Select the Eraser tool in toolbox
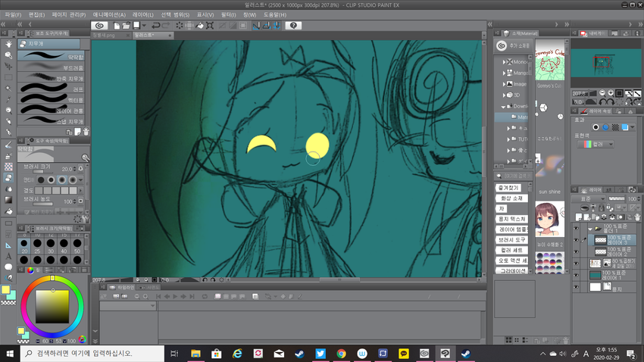644x362 pixels. (8, 178)
